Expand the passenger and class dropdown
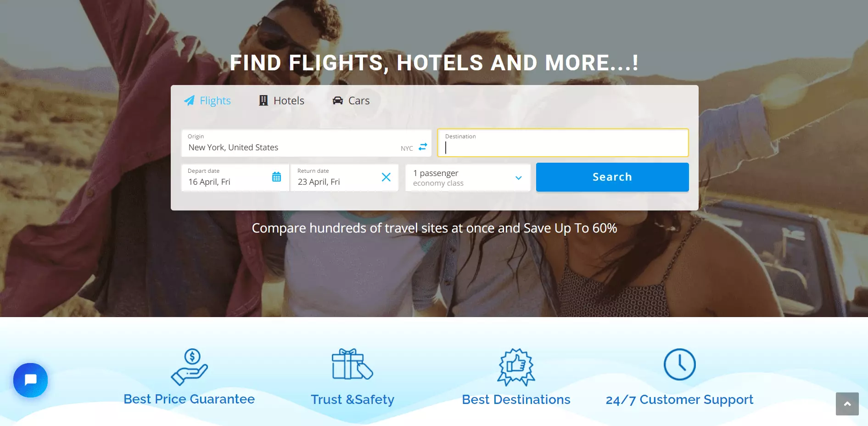868x426 pixels. coord(468,178)
